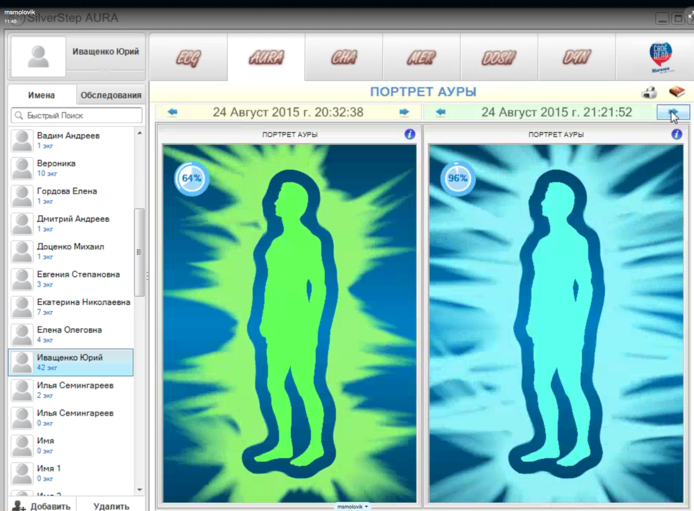Image resolution: width=694 pixels, height=511 pixels.
Task: Click the Екатерина Николаевна avatar icon
Action: coord(22,307)
